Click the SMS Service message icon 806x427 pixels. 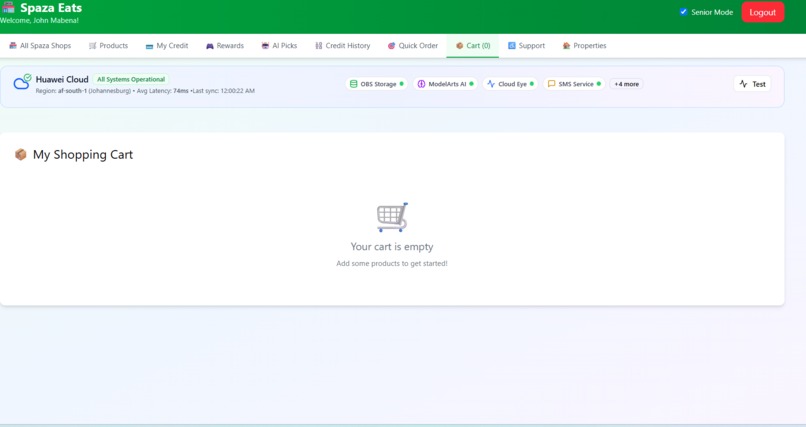(552, 84)
